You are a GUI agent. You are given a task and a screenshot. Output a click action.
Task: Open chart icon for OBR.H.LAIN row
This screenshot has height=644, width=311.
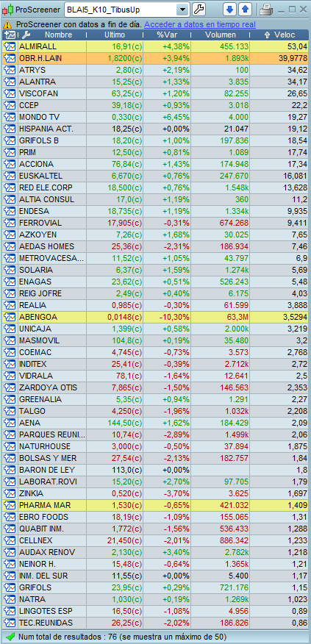10,58
